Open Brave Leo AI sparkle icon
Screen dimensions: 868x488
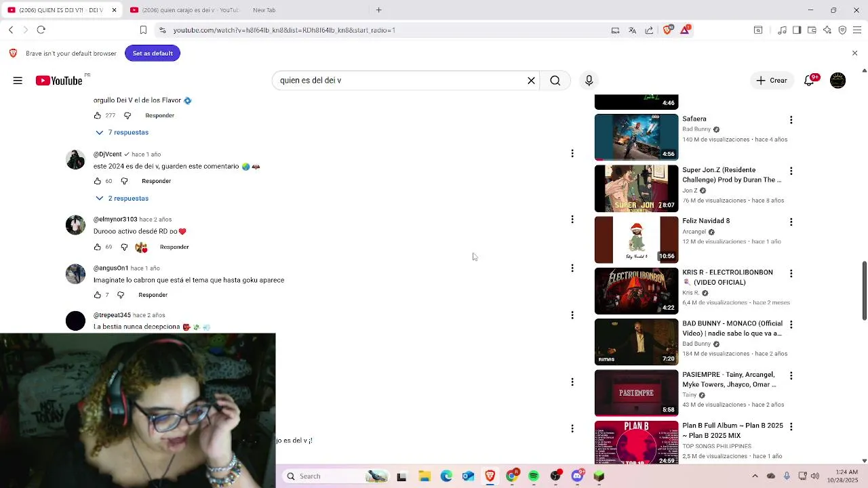click(x=827, y=30)
